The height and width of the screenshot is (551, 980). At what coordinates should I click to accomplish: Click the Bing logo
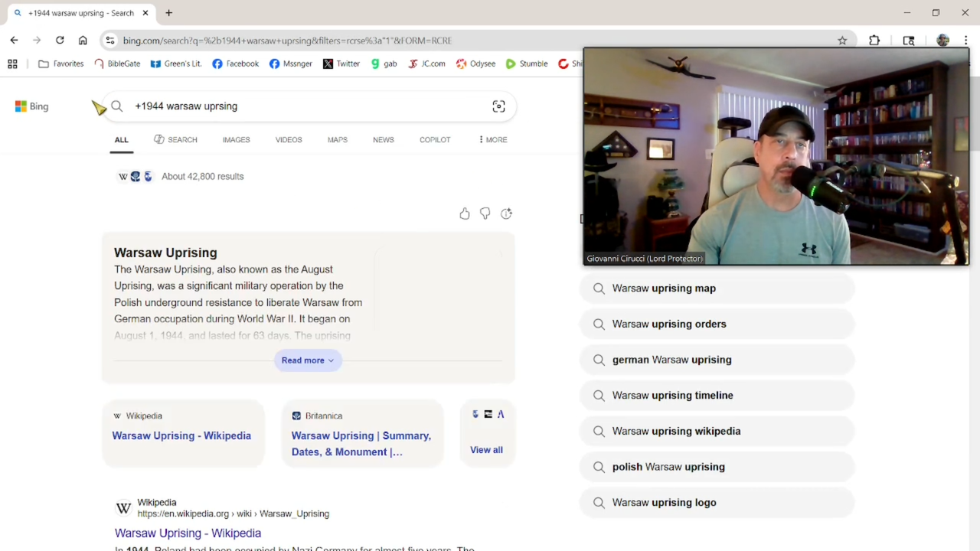coord(32,106)
